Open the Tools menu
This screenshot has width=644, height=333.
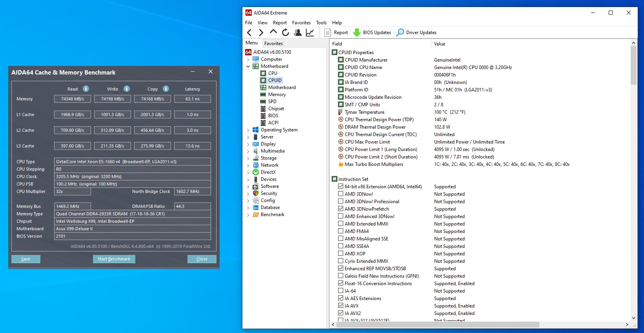321,23
